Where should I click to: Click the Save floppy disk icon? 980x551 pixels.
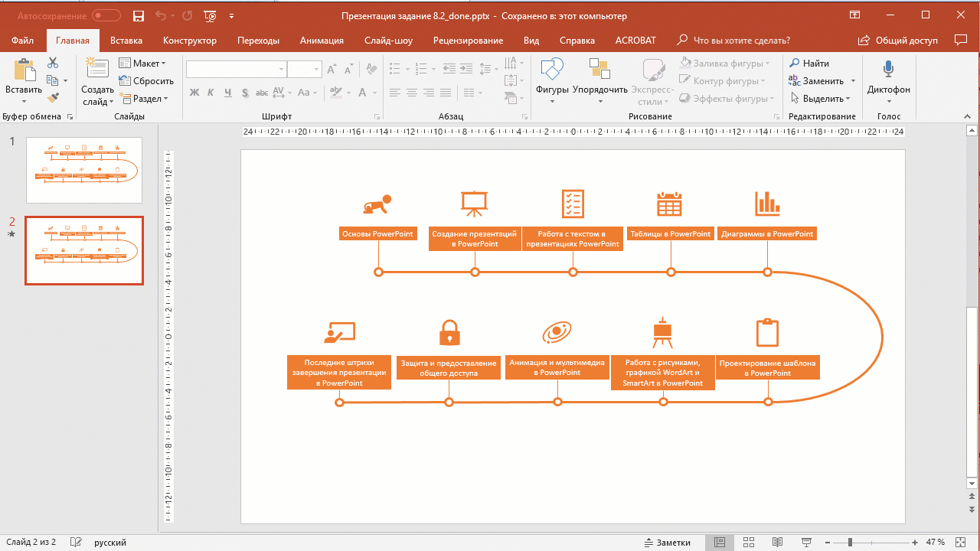point(138,15)
